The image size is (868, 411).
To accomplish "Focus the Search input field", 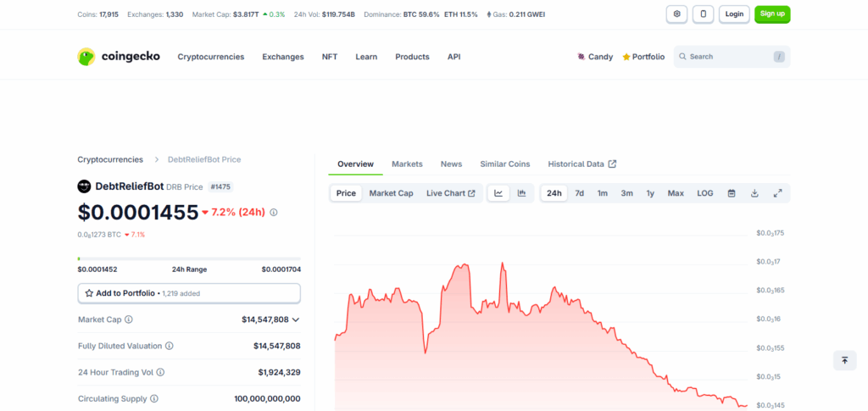I will pyautogui.click(x=732, y=57).
